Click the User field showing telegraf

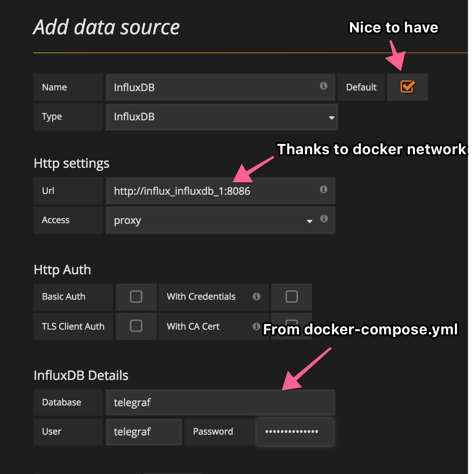click(144, 432)
